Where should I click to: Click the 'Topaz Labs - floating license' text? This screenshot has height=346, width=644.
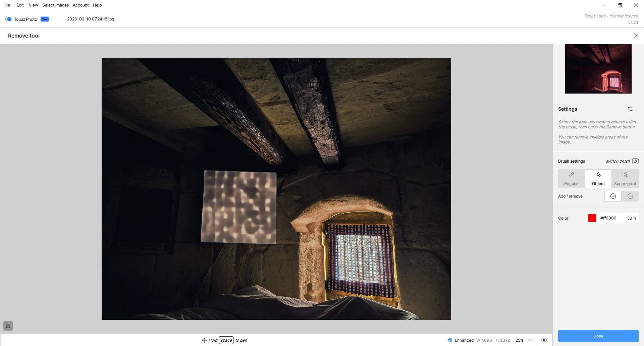point(611,16)
